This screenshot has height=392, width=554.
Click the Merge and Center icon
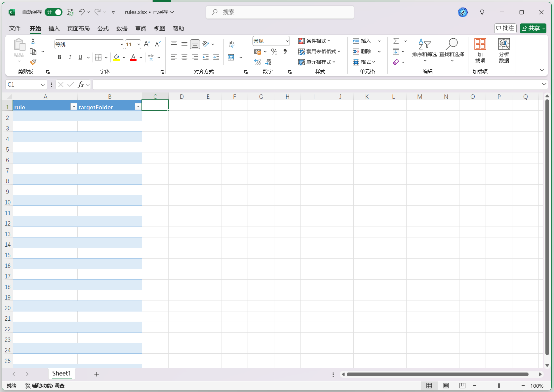coord(231,57)
